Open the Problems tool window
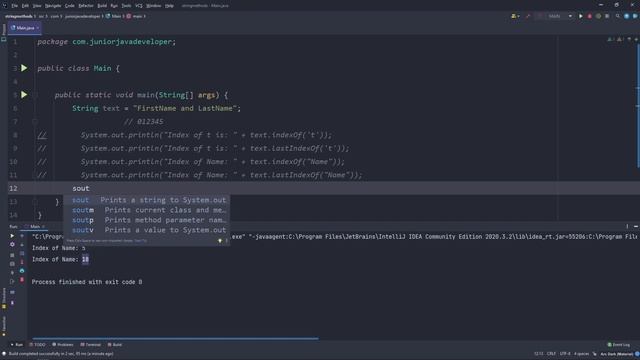This screenshot has height=360, width=640. 63,345
